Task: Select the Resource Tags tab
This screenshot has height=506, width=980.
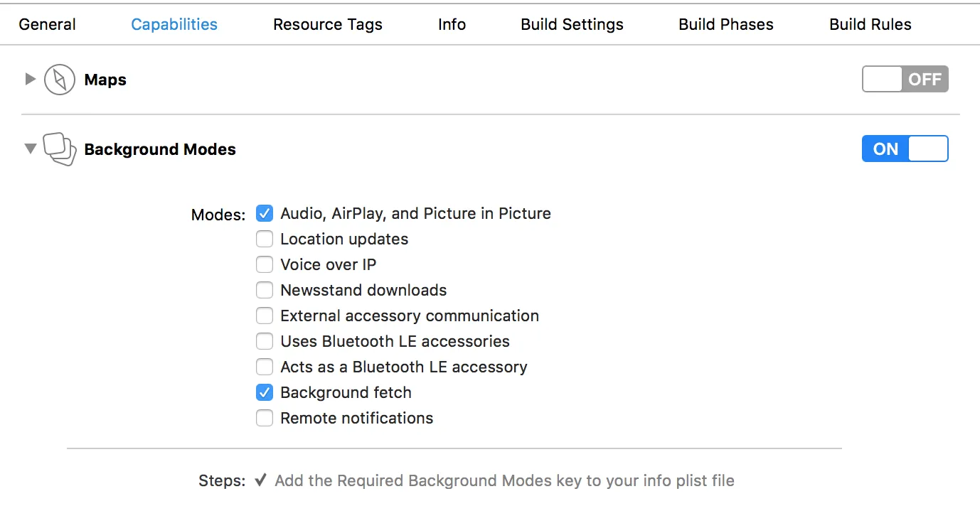Action: click(327, 24)
